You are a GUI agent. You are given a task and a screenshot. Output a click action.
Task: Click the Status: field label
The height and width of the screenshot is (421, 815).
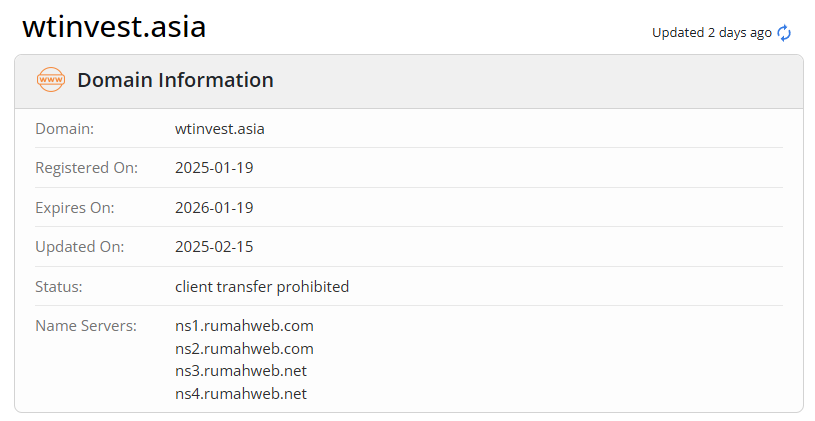pyautogui.click(x=59, y=286)
